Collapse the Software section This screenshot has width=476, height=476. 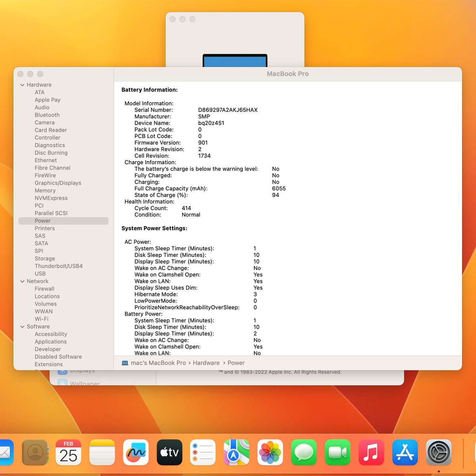(x=22, y=326)
